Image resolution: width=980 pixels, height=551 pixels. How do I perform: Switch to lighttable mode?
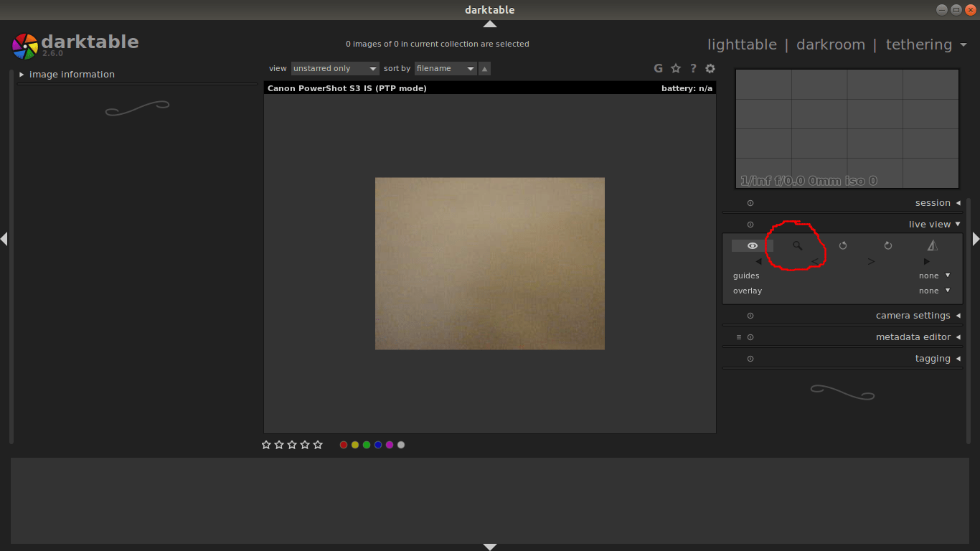(742, 44)
